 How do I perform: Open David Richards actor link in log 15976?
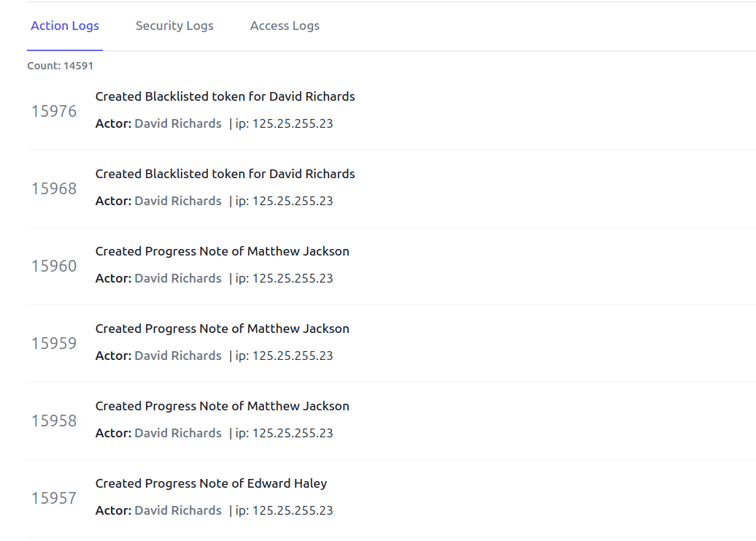point(178,123)
